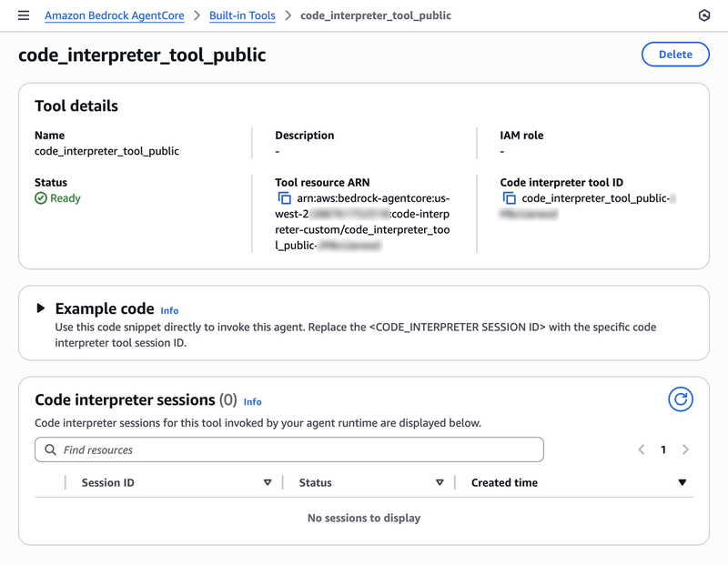Go to the next sessions page
The height and width of the screenshot is (565, 728).
[x=685, y=449]
